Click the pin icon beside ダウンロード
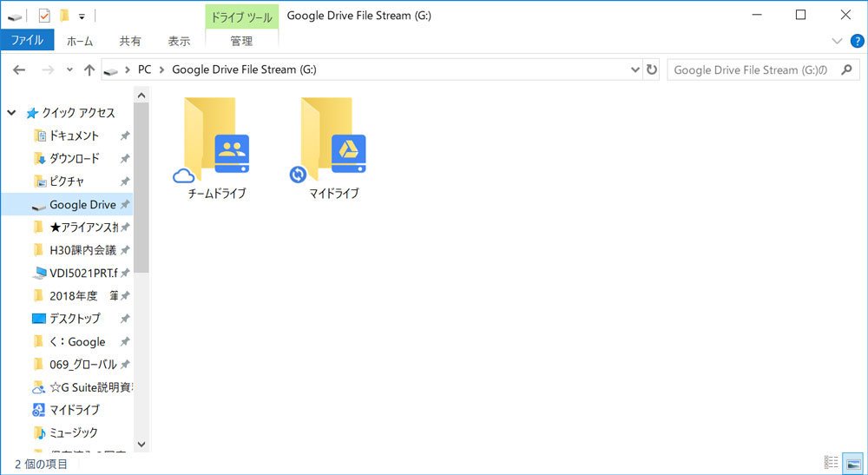This screenshot has height=475, width=868. coord(125,159)
